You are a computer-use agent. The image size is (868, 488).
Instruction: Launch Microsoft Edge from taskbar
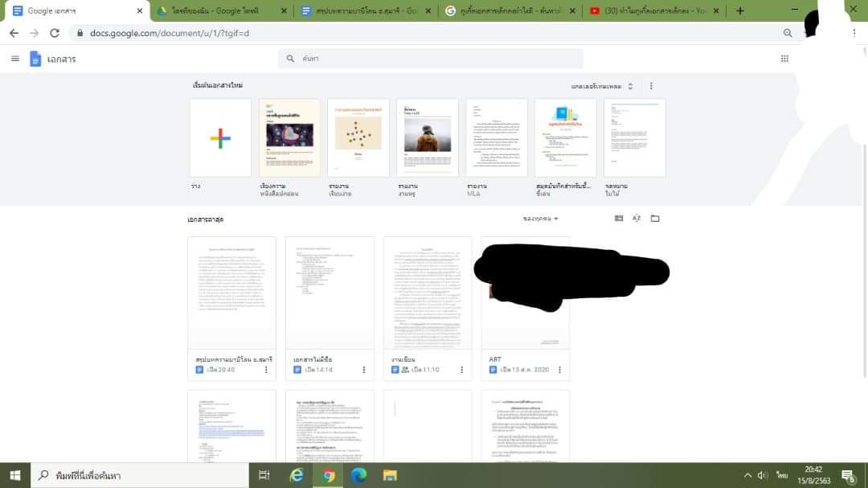(358, 475)
